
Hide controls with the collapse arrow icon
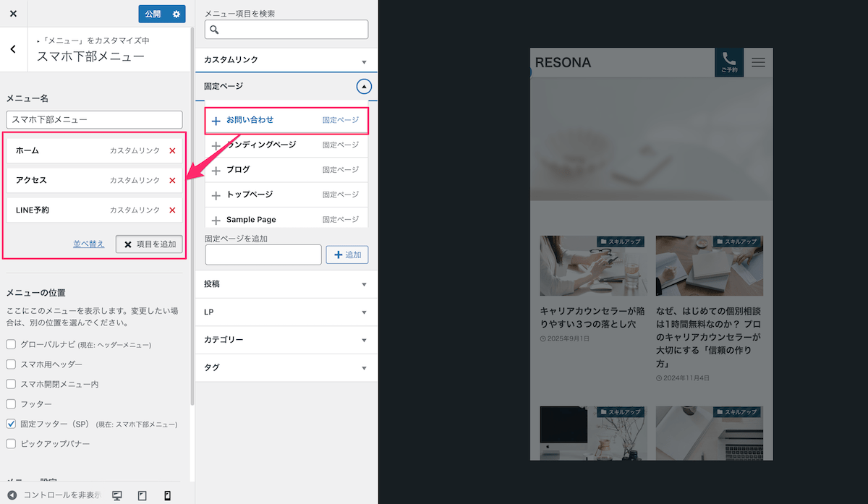click(12, 495)
